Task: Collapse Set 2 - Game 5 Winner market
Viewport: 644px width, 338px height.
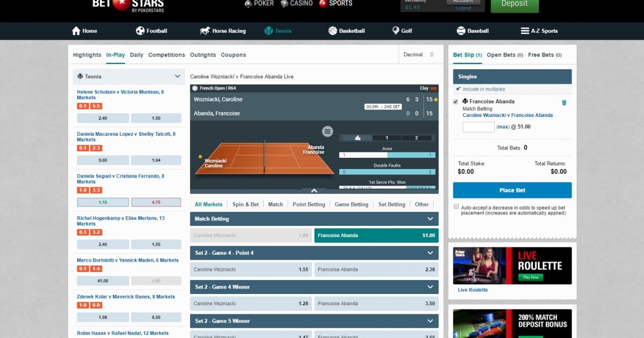Action: click(x=430, y=321)
